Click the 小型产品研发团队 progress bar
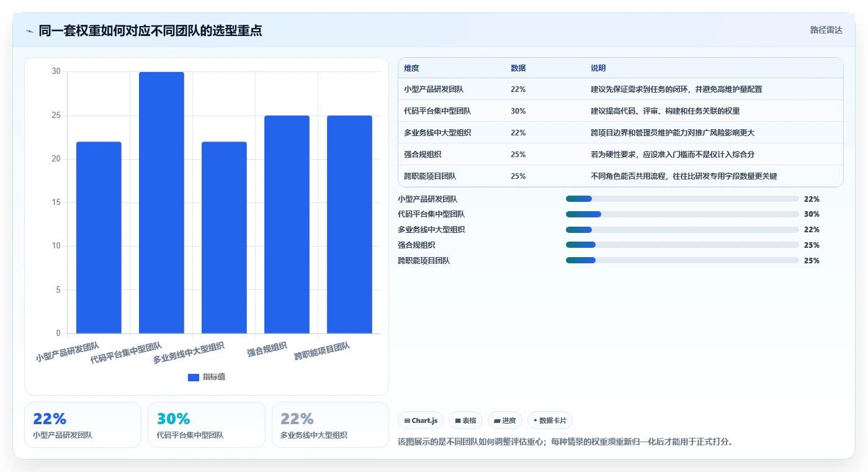Screen dimensions: 868x472 [x=682, y=199]
